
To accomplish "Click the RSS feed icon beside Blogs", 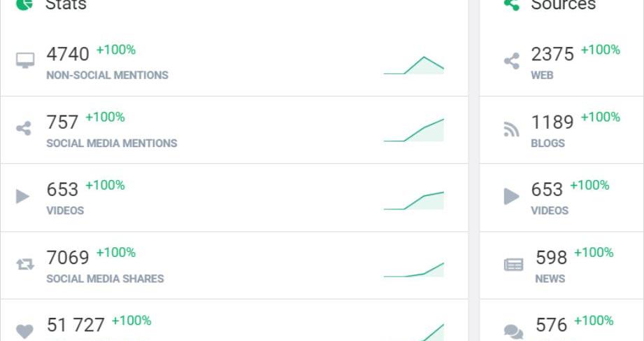I will 512,130.
